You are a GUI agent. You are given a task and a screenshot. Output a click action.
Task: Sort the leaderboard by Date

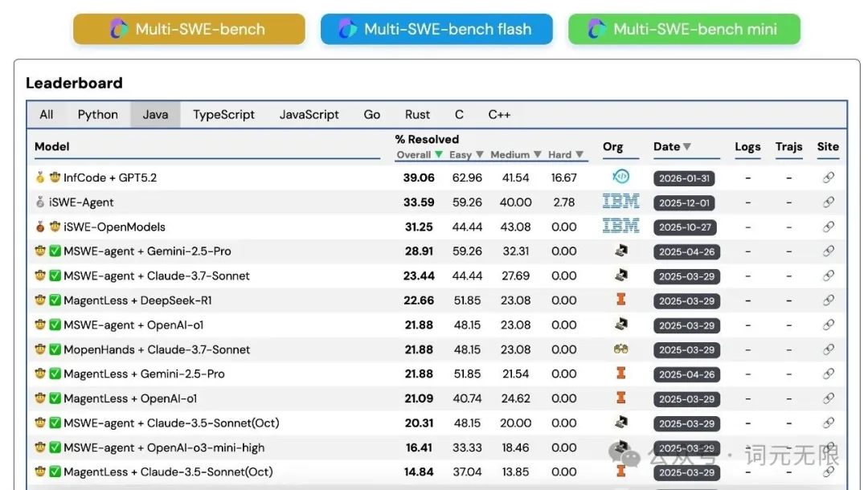click(672, 146)
